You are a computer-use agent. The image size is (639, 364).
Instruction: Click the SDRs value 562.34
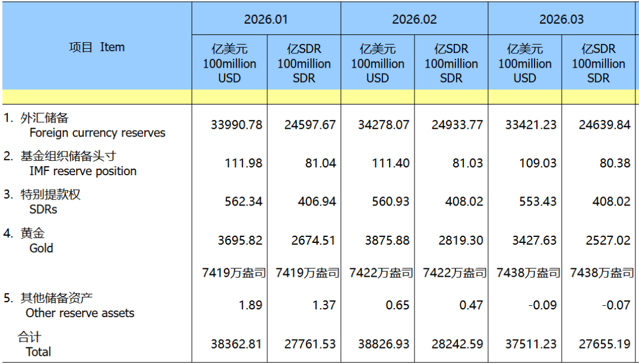pos(243,202)
